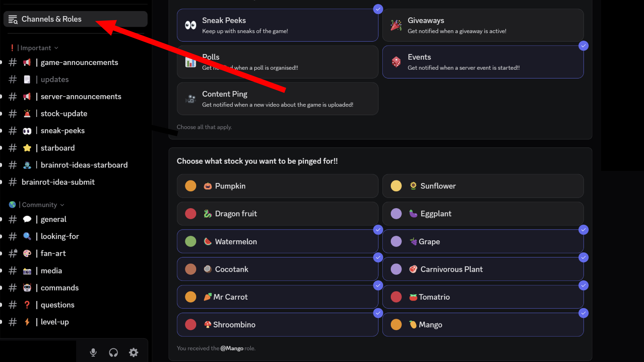Select the Content Ping role option

[277, 99]
